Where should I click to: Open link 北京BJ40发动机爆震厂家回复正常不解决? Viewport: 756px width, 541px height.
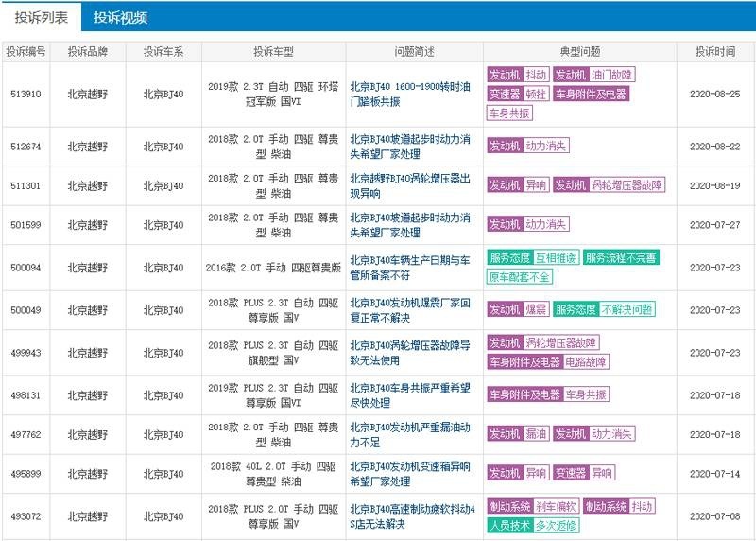click(410, 310)
